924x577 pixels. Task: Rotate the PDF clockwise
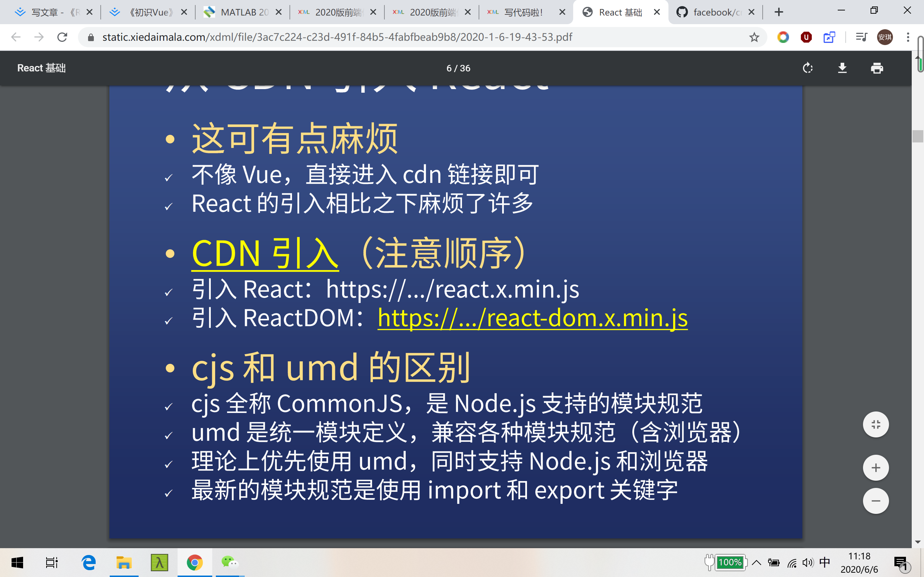807,68
